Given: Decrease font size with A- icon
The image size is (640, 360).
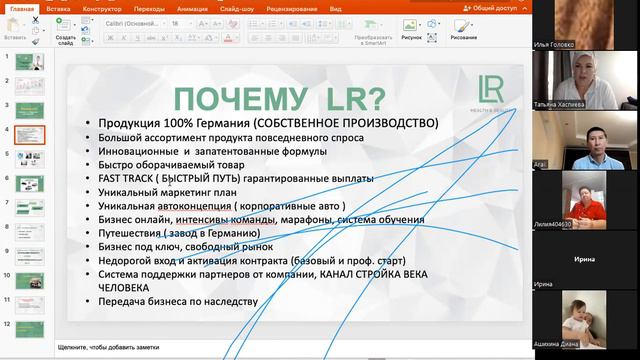Looking at the screenshot, I should click(x=217, y=24).
